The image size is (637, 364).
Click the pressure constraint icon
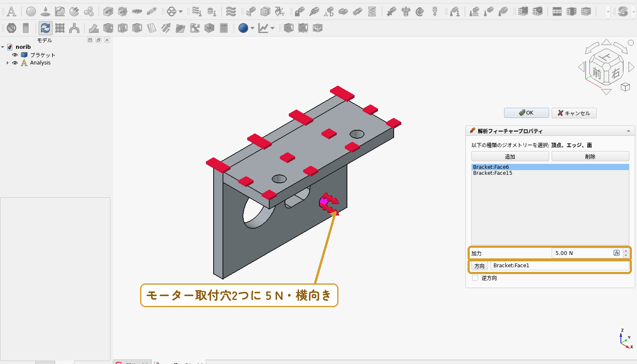[x=406, y=11]
